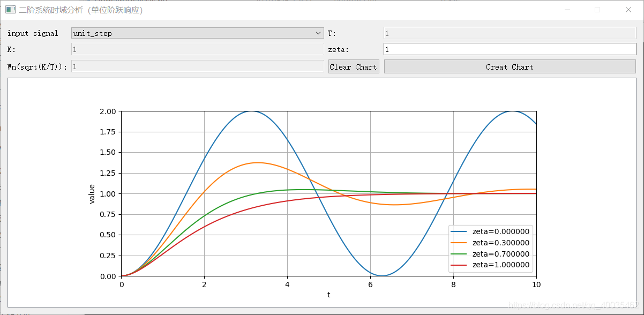Click y-axis tick label 1.75
This screenshot has width=644, height=315.
(109, 132)
